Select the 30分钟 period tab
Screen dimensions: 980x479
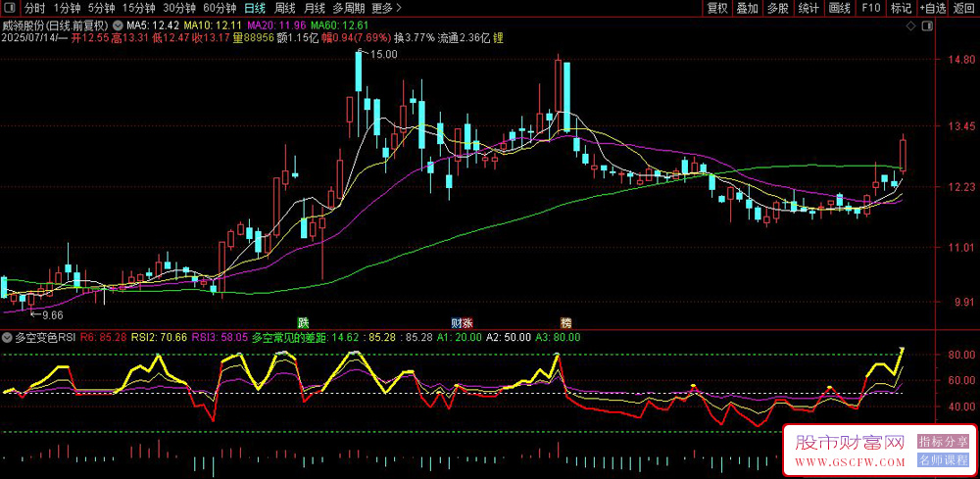(179, 8)
